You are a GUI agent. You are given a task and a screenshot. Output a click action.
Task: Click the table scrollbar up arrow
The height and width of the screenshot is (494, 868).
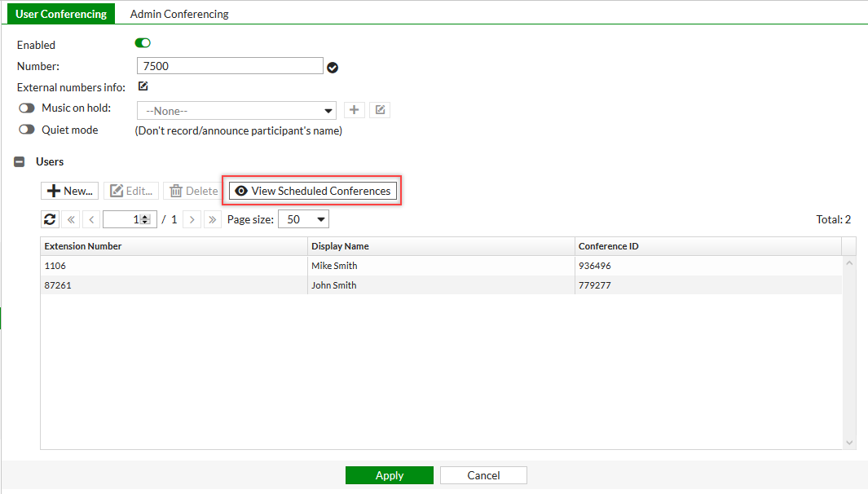coord(849,263)
